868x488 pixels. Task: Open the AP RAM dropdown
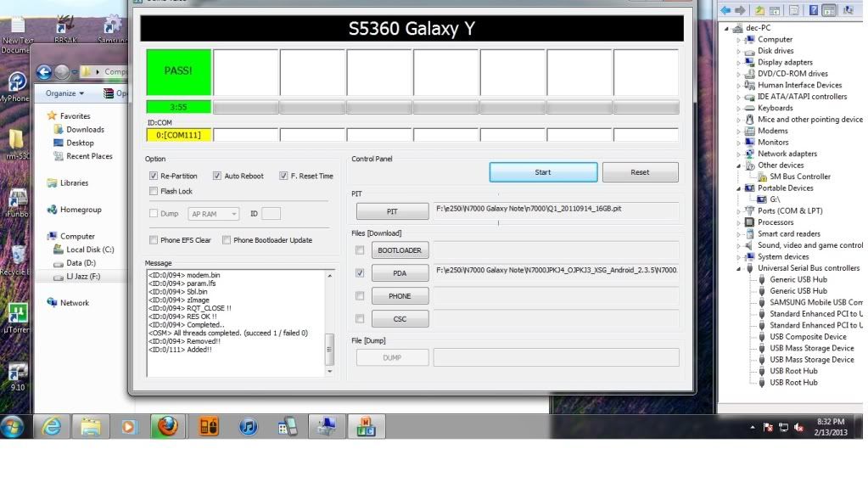pos(214,214)
